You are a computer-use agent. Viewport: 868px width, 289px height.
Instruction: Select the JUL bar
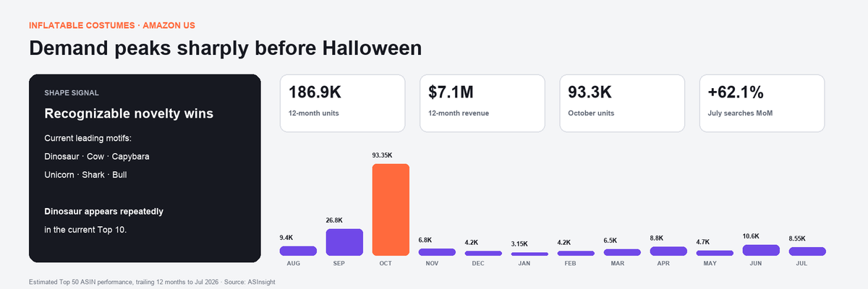[x=807, y=251]
